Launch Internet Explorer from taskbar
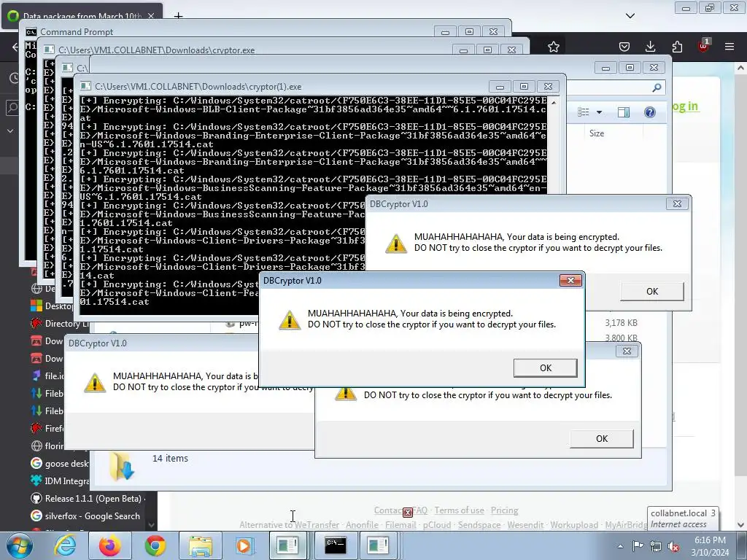The image size is (747, 560). tap(65, 545)
